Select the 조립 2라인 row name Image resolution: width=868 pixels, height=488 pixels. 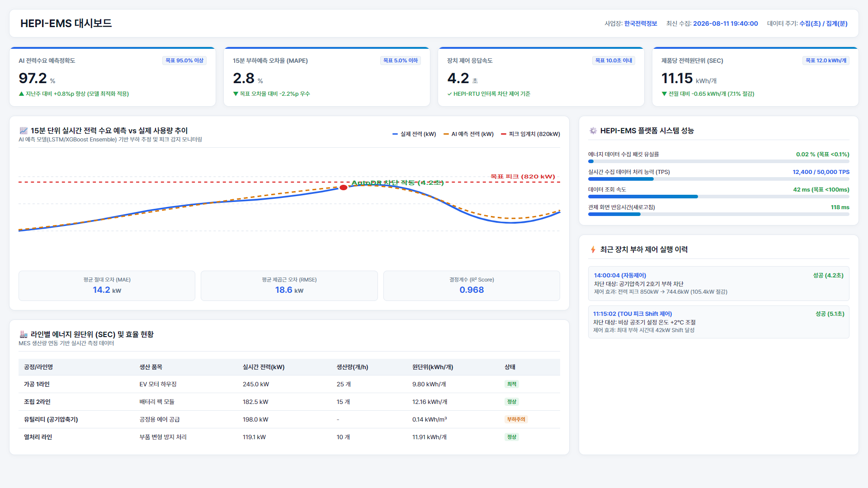[37, 402]
